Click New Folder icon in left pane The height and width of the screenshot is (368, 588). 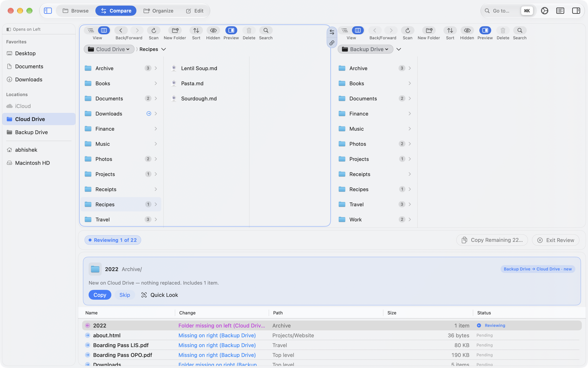[x=175, y=30]
